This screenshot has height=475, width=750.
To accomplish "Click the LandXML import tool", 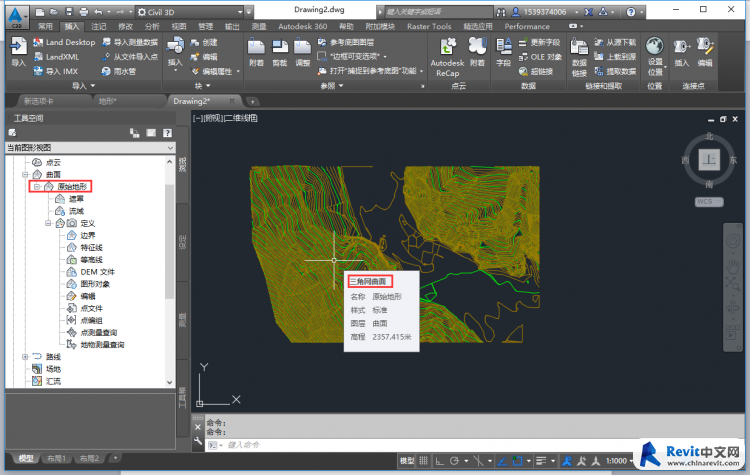I will tap(56, 57).
